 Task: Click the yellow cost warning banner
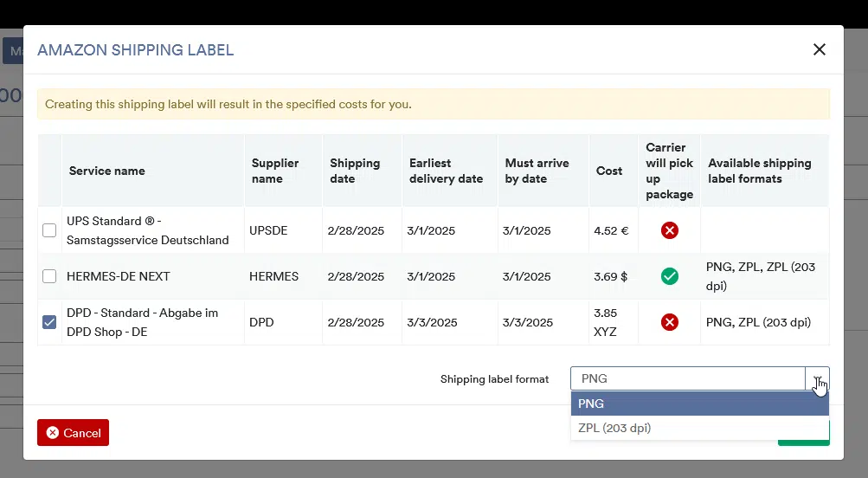[433, 104]
